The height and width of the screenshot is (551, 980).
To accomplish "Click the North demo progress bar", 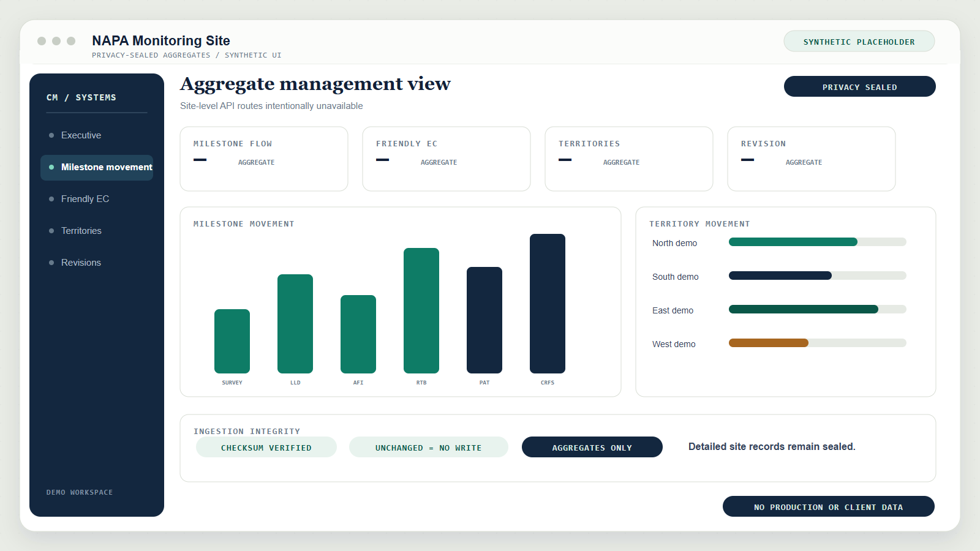I will [817, 242].
